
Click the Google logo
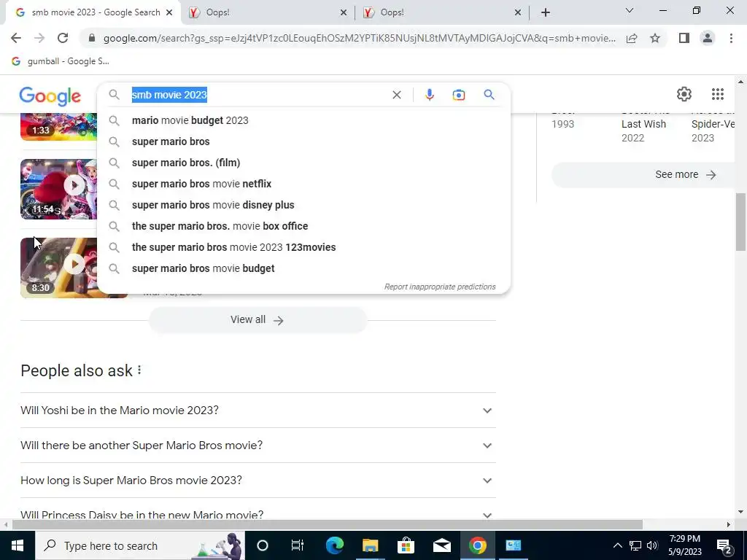tap(50, 96)
